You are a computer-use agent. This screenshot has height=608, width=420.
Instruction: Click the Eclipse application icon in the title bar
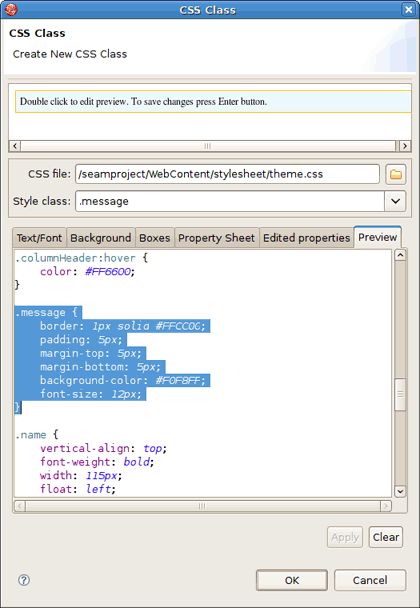point(11,9)
